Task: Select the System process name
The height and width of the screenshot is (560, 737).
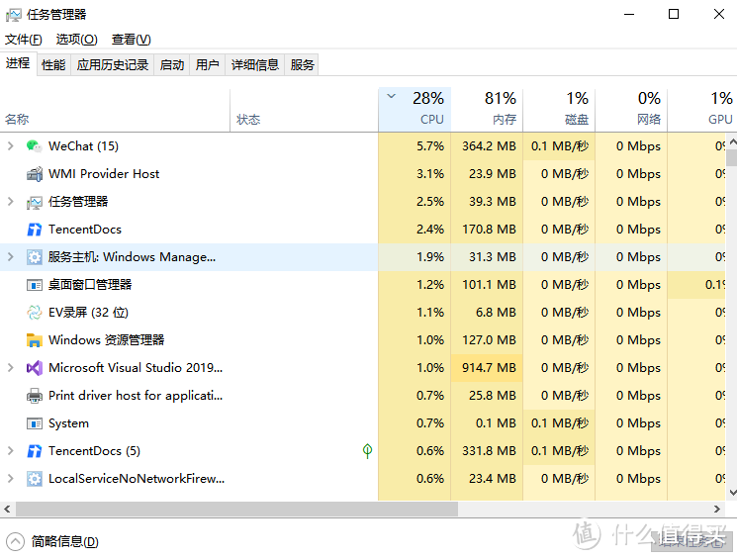Action: tap(68, 423)
